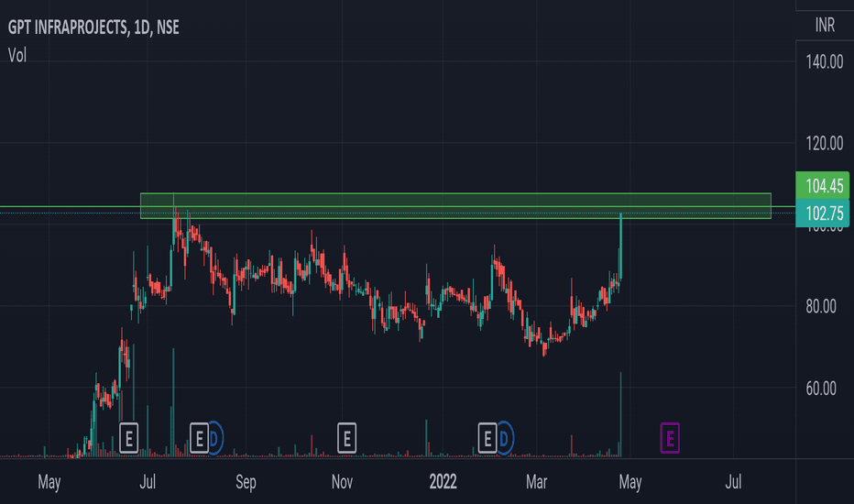The width and height of the screenshot is (854, 504).
Task: Click the 60.00 price axis label
Action: [x=821, y=388]
